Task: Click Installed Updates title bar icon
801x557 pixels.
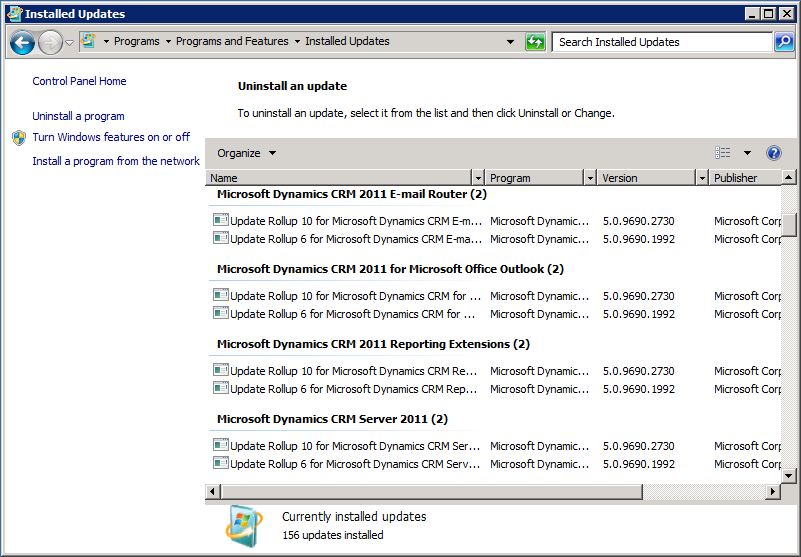Action: (15, 14)
